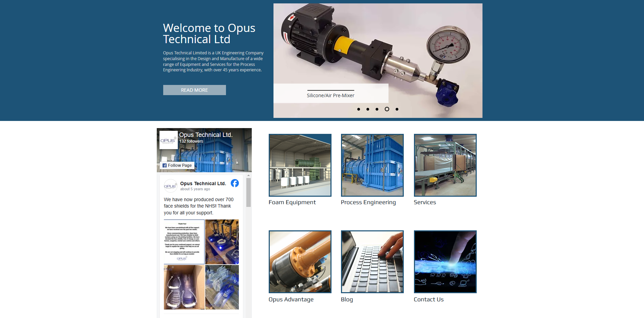The height and width of the screenshot is (318, 644).
Task: Click the Facebook logo icon on the post
Action: [235, 183]
